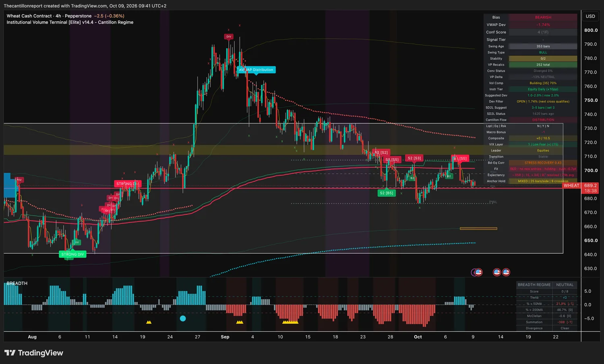This screenshot has height=364, width=604.
Task: Click the 689.2 current price tag
Action: [590, 186]
